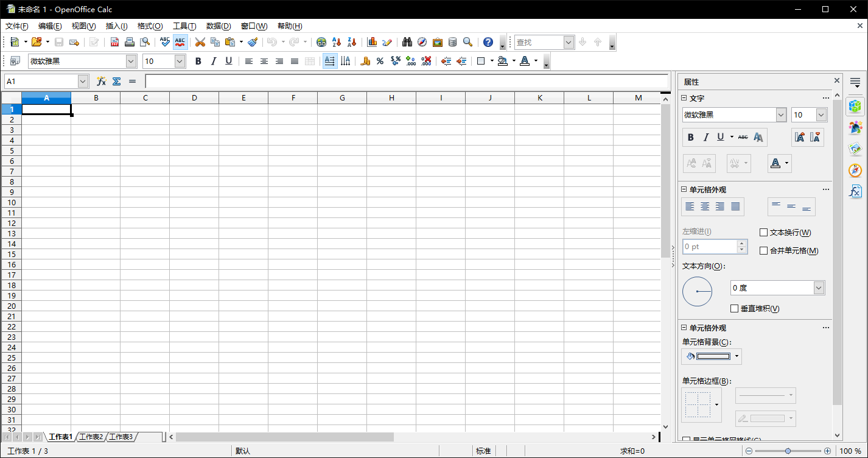Enable the 文本换行 wrap text option

[763, 232]
